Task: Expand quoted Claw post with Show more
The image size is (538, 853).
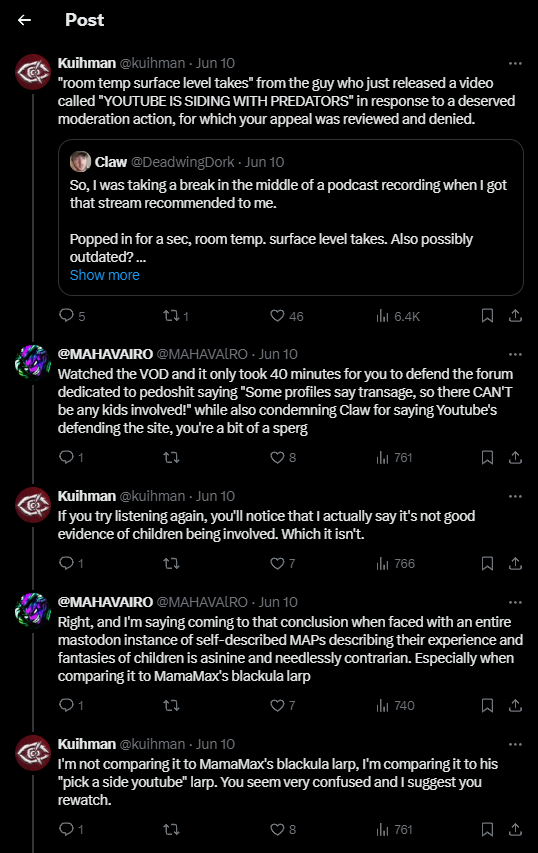Action: click(x=104, y=275)
